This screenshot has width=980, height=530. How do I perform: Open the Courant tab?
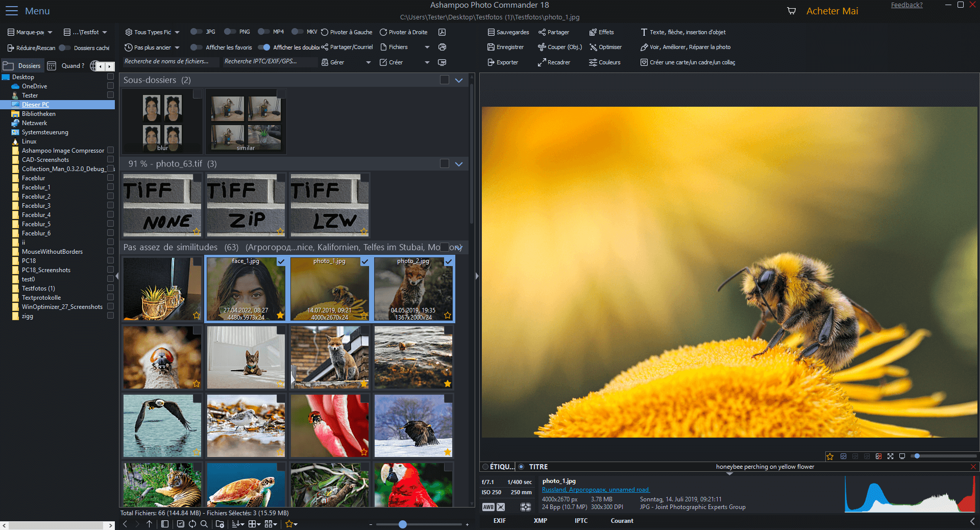[622, 521]
